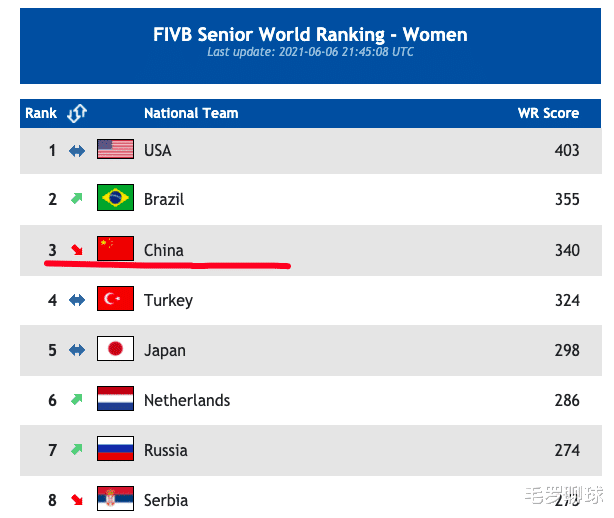Image resolution: width=614 pixels, height=518 pixels.
Task: Click Japan's WR score of 298
Action: (x=567, y=350)
